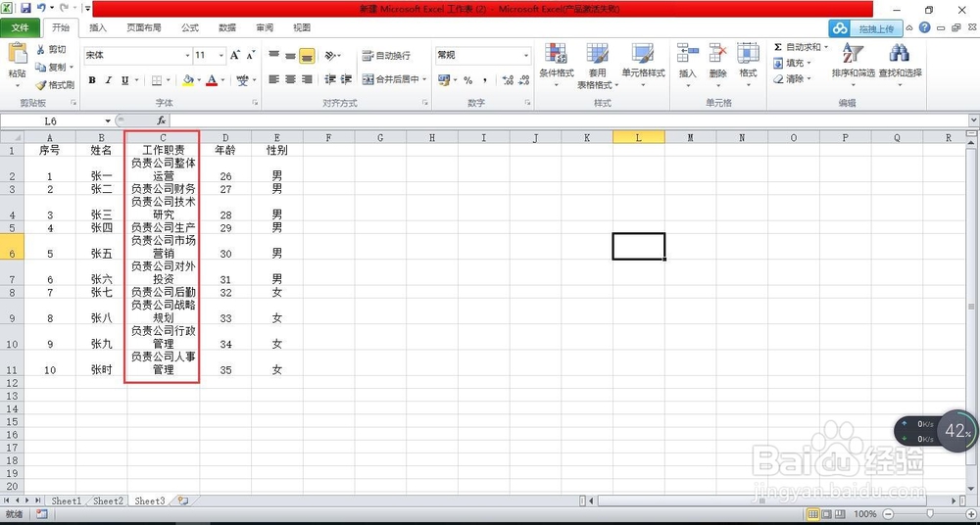Align text left
Viewport: 980px width, 525px height.
point(273,79)
